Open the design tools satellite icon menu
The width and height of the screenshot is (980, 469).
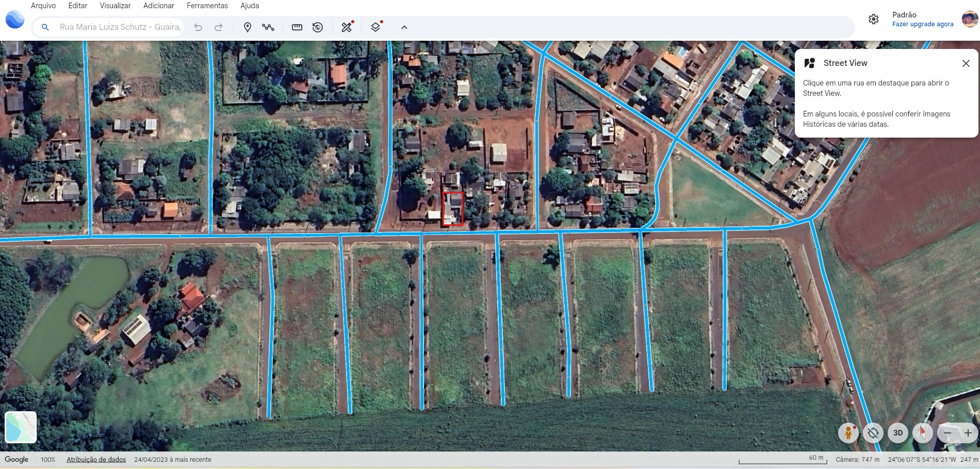click(x=347, y=27)
